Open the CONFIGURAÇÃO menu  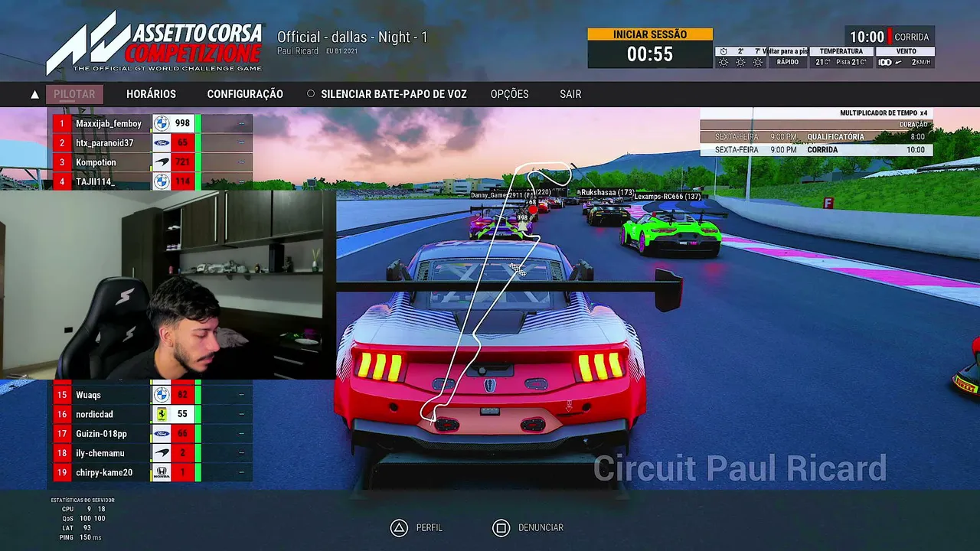click(245, 94)
